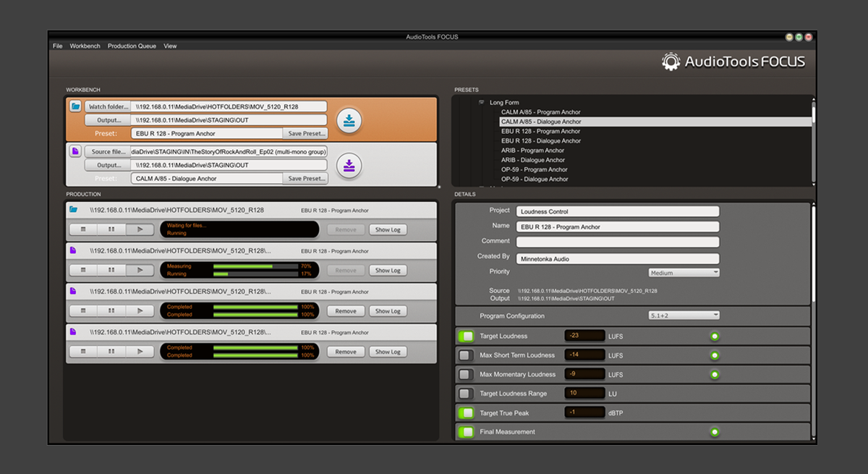Click Output... under the Source file row
Image resolution: width=868 pixels, height=474 pixels.
click(108, 165)
